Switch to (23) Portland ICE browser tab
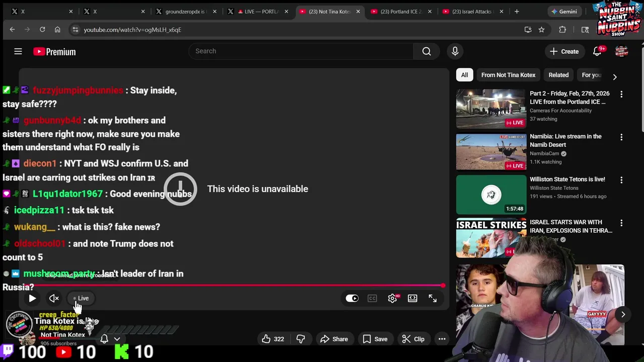Viewport: 644px width, 362px height. (x=401, y=11)
